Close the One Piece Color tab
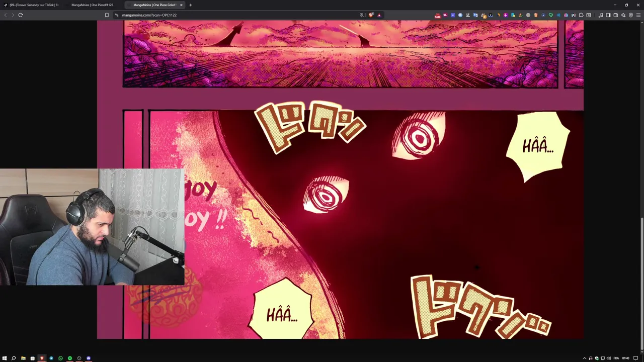The height and width of the screenshot is (362, 644). (x=181, y=5)
